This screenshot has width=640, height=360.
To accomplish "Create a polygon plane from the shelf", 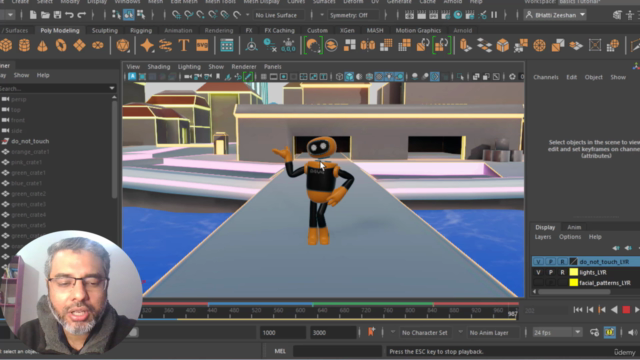I will [79, 45].
